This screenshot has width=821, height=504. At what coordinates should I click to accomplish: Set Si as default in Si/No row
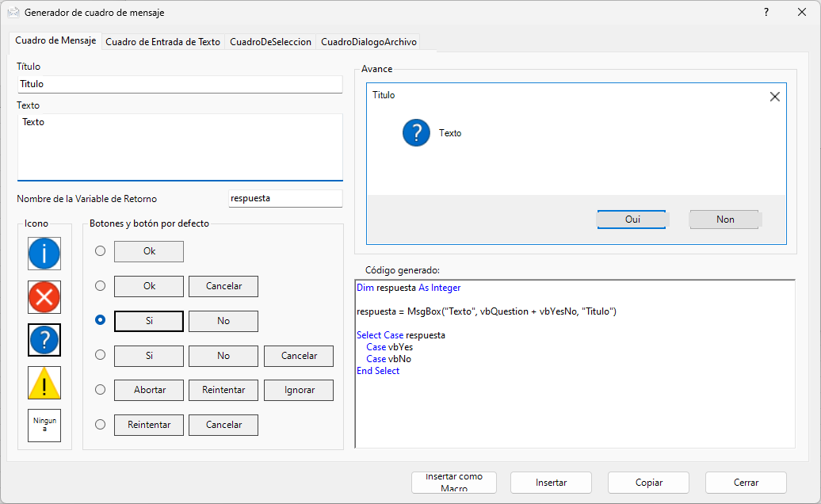click(x=149, y=321)
